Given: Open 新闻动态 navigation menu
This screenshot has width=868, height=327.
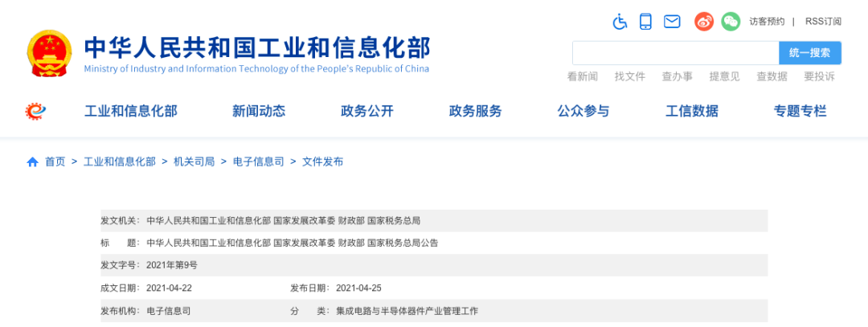Looking at the screenshot, I should [259, 111].
